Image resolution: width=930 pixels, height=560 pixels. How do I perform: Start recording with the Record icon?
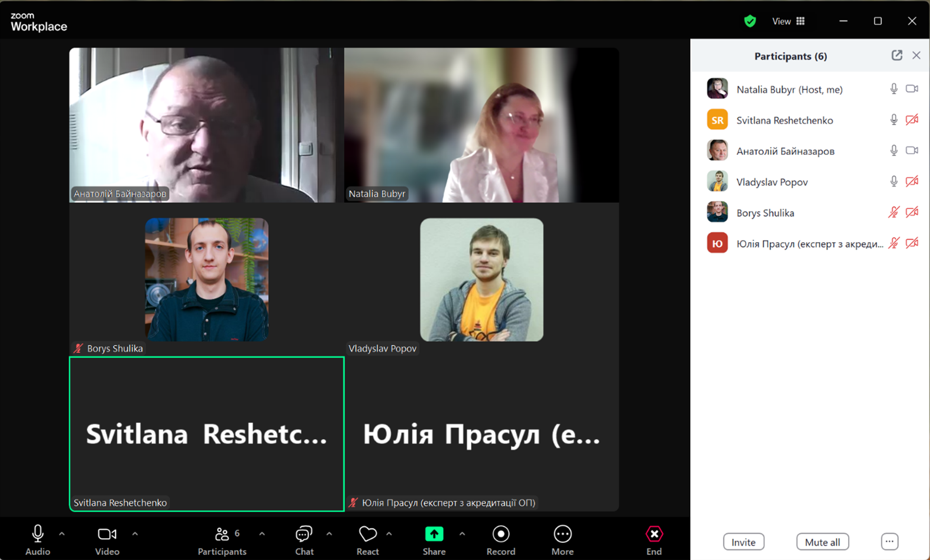click(x=501, y=534)
